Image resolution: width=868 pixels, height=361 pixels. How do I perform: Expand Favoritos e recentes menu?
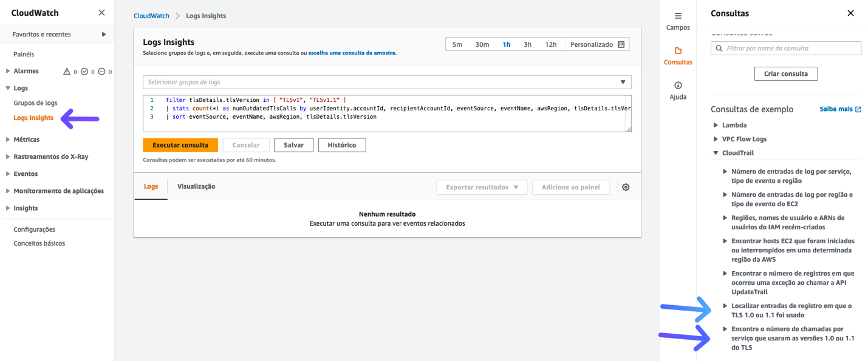pos(104,35)
